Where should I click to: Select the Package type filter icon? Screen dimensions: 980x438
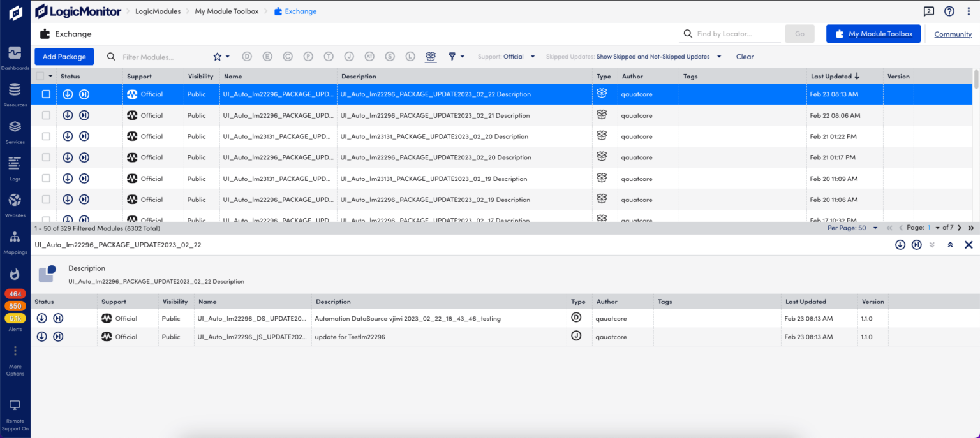point(431,56)
